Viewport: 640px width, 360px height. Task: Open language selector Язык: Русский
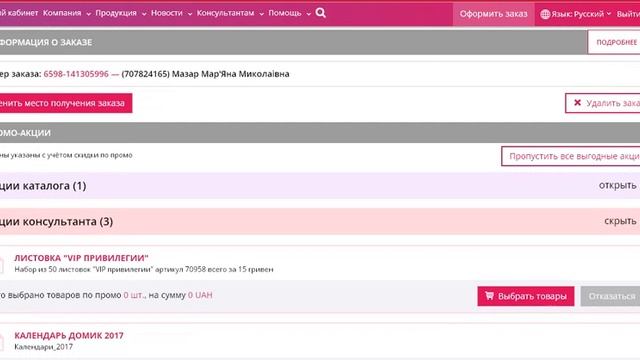(576, 14)
